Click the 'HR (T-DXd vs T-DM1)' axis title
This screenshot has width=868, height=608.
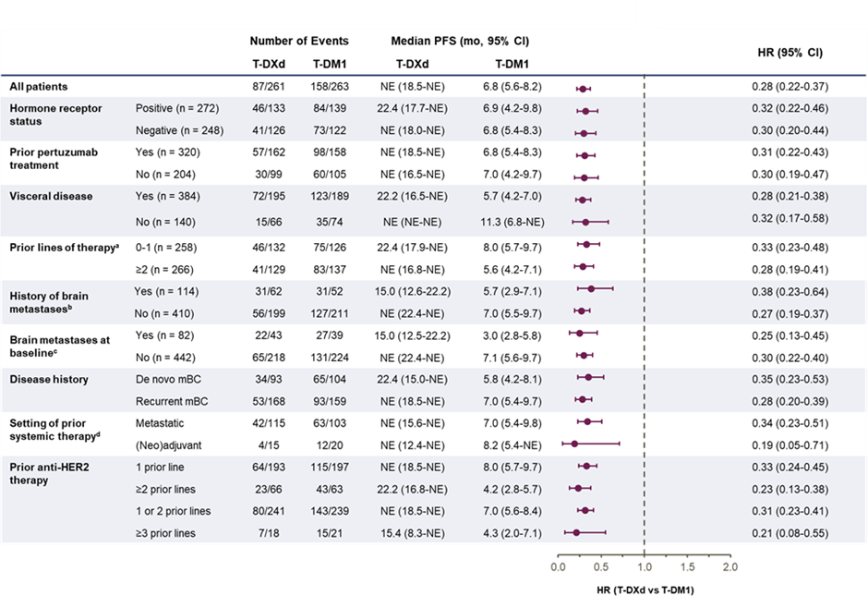click(x=645, y=590)
